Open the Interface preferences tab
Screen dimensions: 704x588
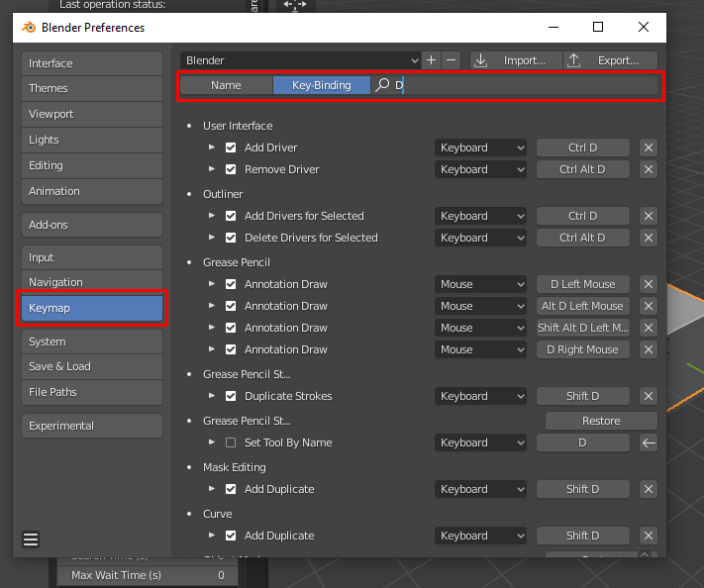(92, 63)
